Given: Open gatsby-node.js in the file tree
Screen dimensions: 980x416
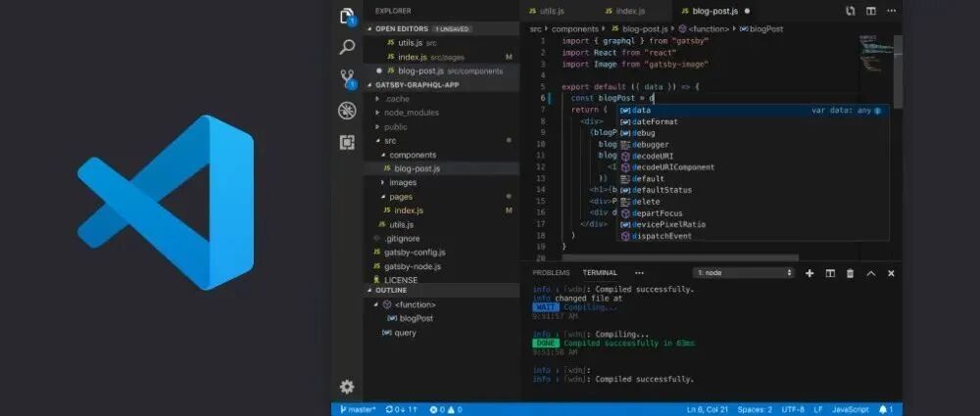Looking at the screenshot, I should click(441, 266).
